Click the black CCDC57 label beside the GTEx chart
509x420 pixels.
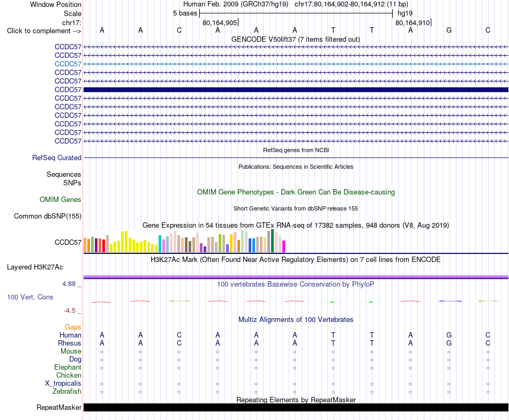click(x=68, y=243)
